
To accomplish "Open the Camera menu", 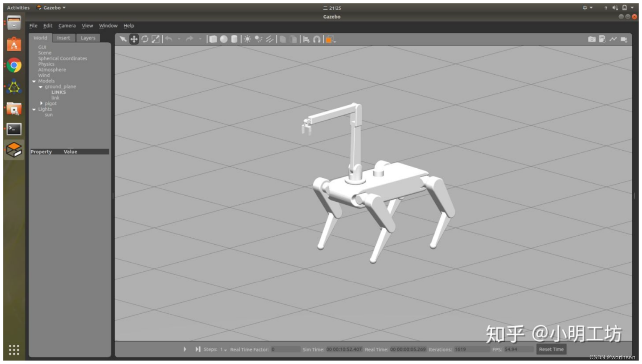I will (67, 26).
